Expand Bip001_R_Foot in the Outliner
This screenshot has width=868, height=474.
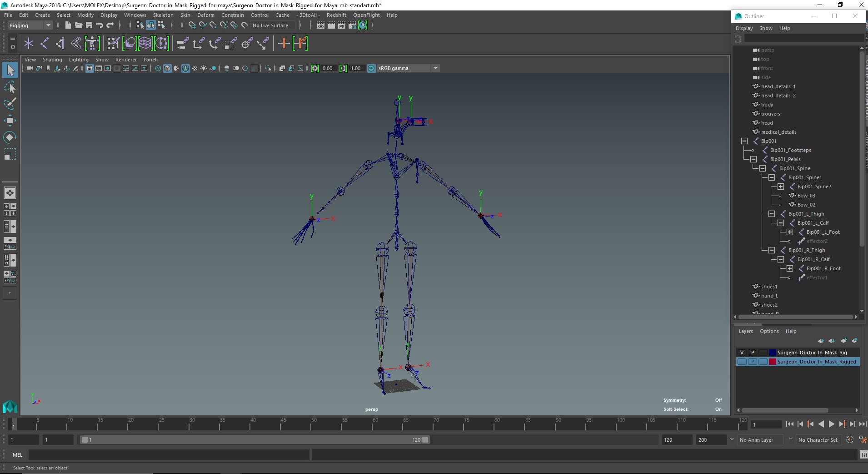click(790, 268)
